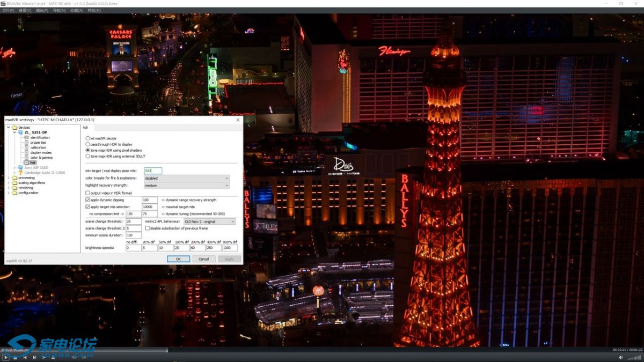The image size is (644, 362).
Task: Enable the output video in HDR format checkbox
Action: (87, 193)
